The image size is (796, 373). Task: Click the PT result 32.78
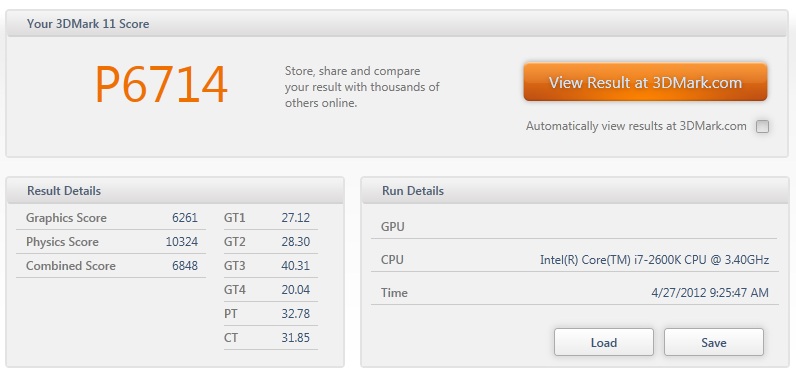click(295, 314)
